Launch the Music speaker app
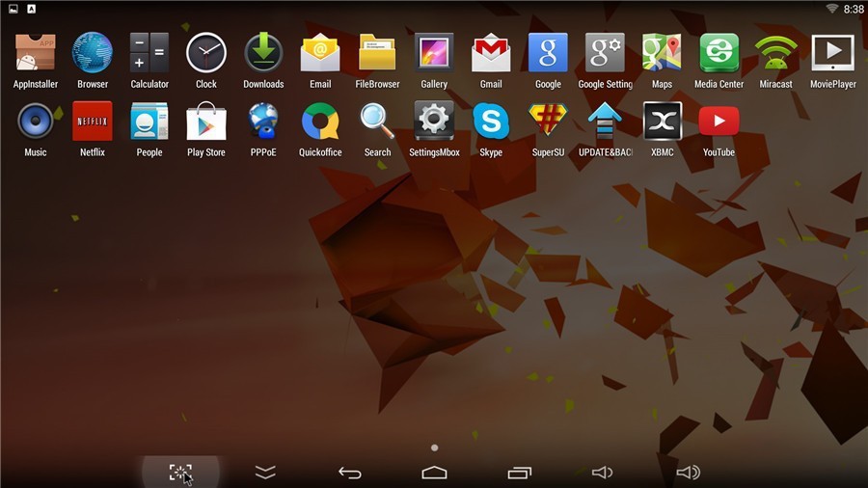Image resolution: width=868 pixels, height=488 pixels. (36, 122)
